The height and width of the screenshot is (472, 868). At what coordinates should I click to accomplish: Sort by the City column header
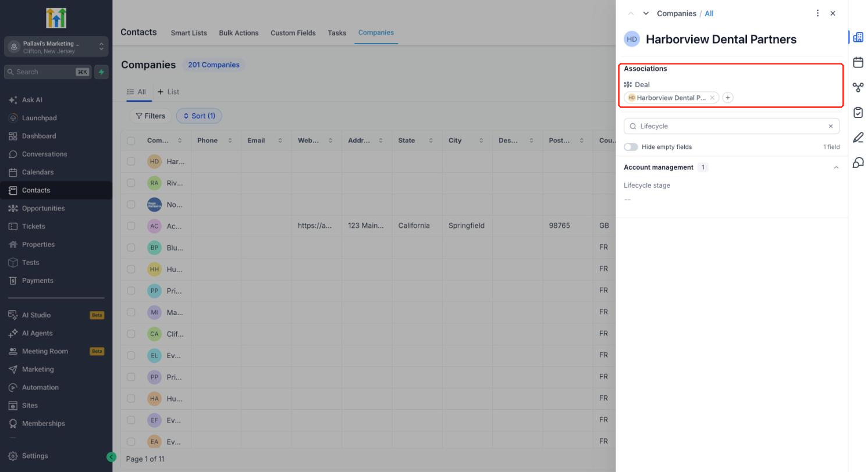[x=467, y=141]
